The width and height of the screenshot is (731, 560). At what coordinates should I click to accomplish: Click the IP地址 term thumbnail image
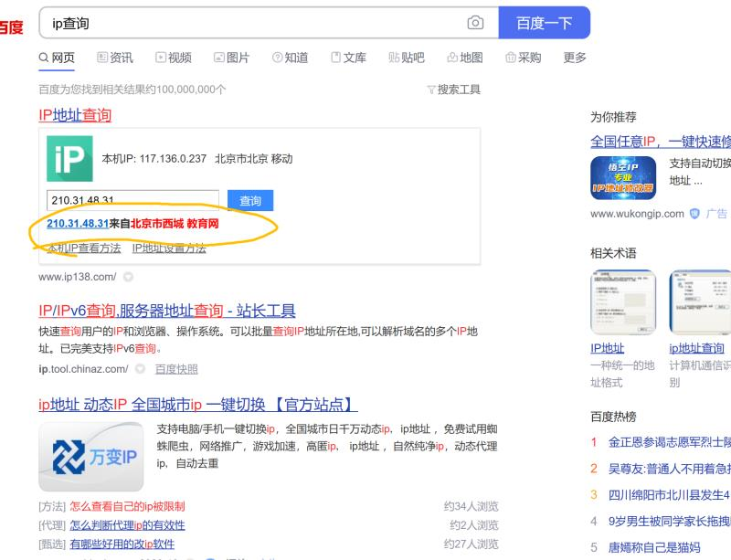[x=623, y=302]
